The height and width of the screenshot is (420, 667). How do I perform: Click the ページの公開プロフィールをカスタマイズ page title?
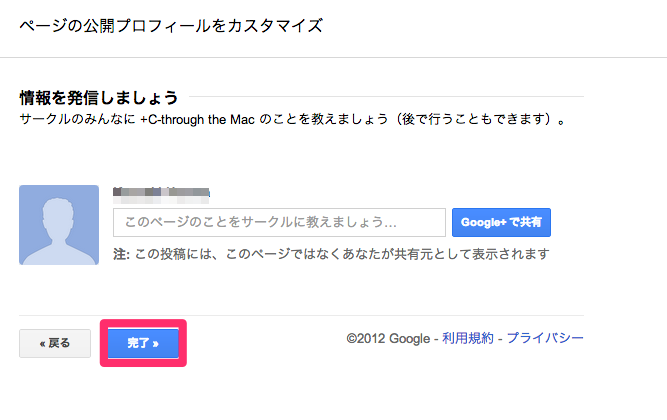171,25
